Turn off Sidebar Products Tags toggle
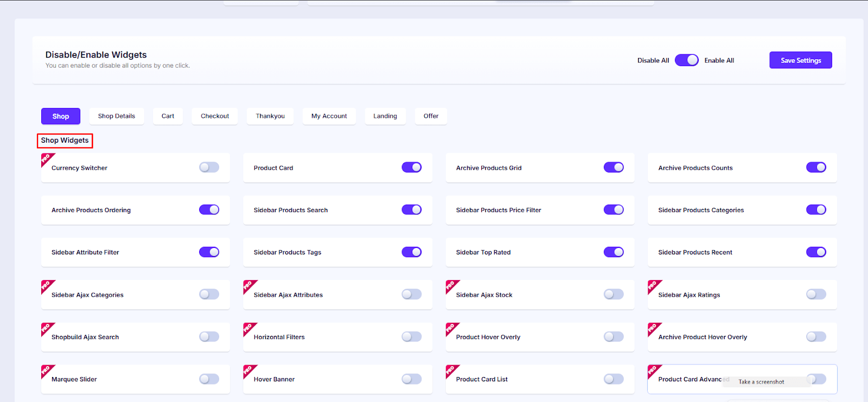 point(411,252)
